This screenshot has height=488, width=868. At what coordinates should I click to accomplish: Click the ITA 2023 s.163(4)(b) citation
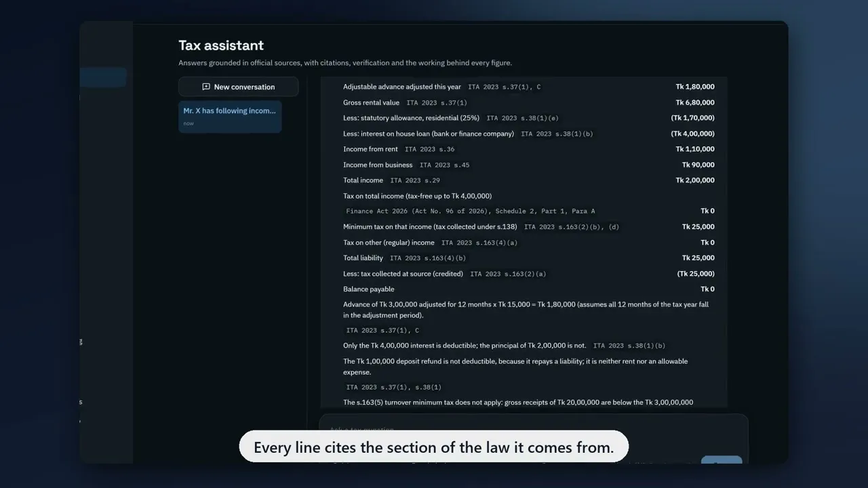(x=428, y=258)
